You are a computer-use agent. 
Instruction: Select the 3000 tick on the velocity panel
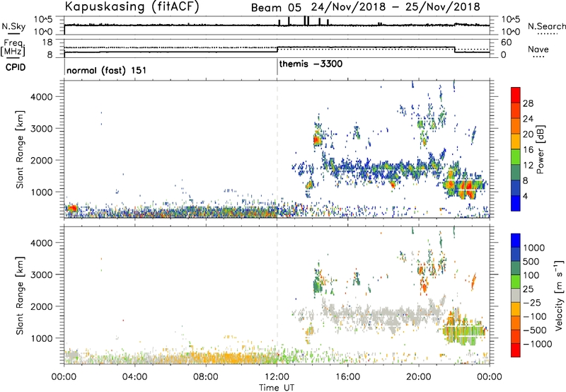[x=42, y=275]
